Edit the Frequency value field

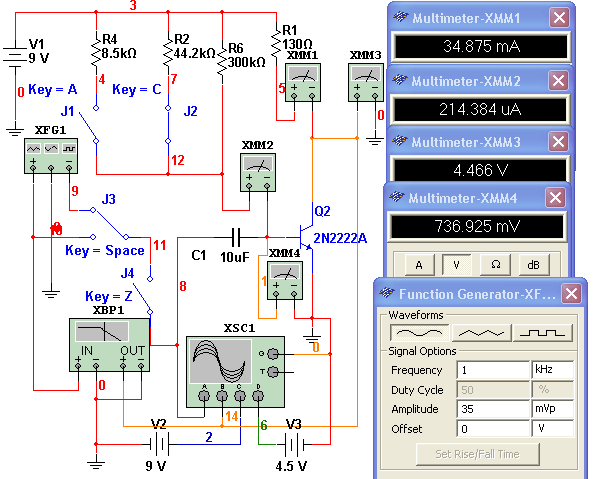492,370
